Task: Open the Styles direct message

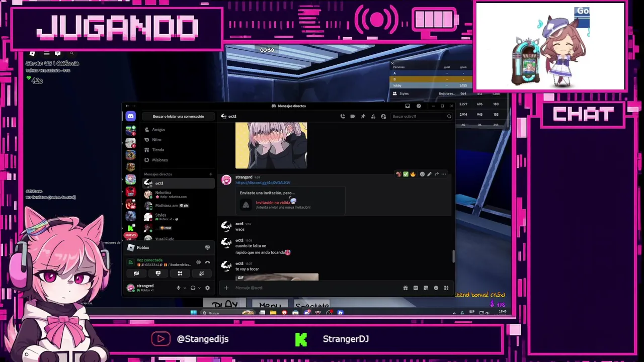Action: pyautogui.click(x=178, y=217)
